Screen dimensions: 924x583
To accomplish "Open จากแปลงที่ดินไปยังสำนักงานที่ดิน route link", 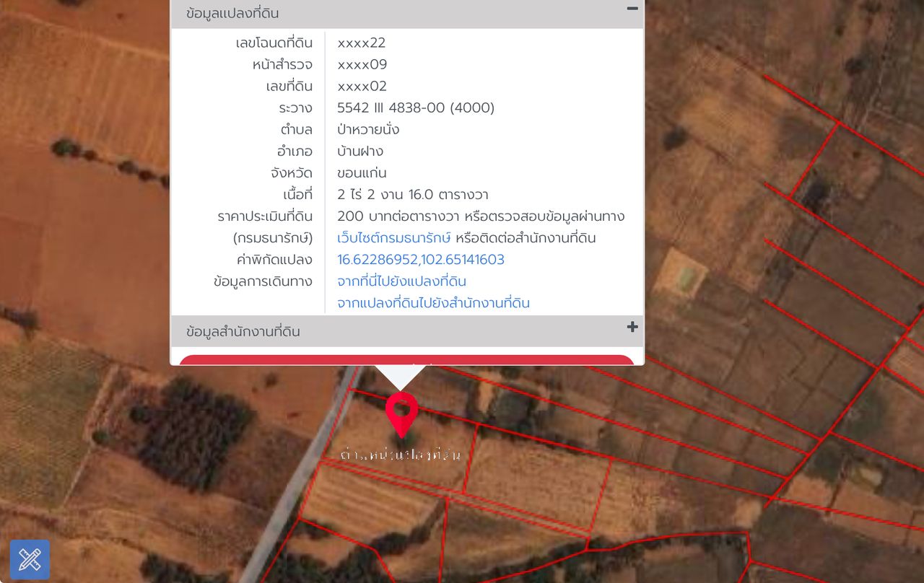I will point(433,303).
